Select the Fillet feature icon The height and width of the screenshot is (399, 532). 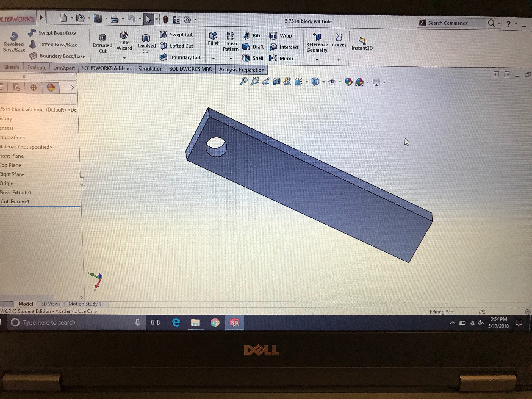point(213,36)
